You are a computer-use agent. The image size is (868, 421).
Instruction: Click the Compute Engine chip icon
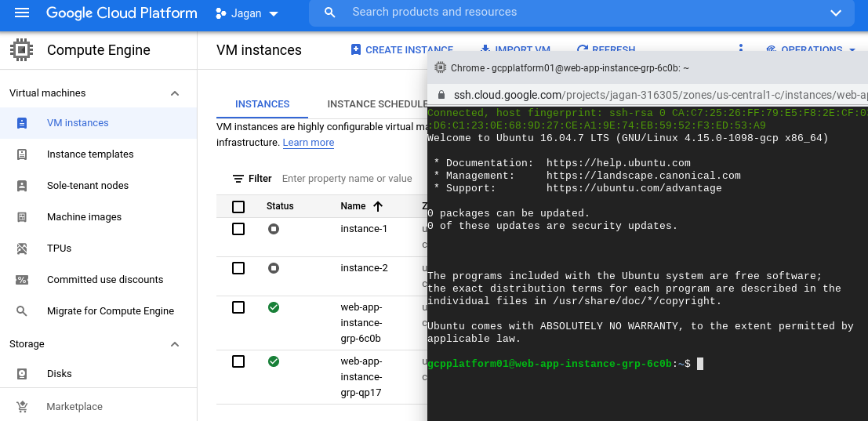tap(21, 50)
